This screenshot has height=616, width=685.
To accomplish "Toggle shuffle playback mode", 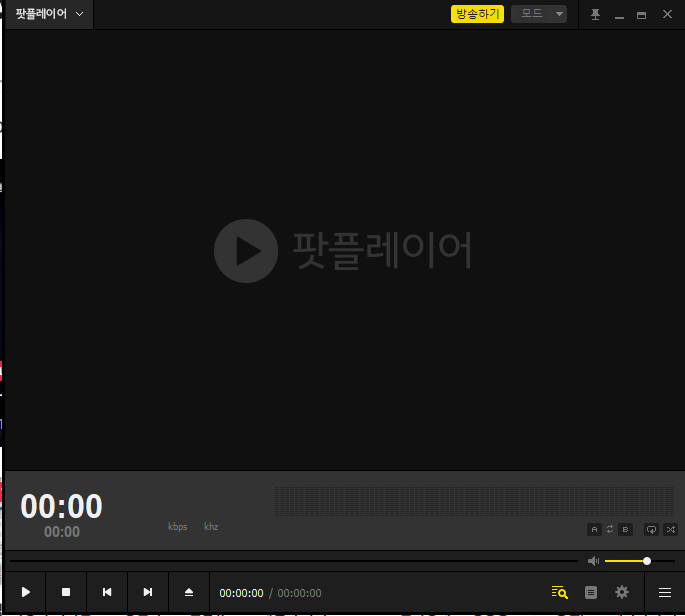I will 671,529.
